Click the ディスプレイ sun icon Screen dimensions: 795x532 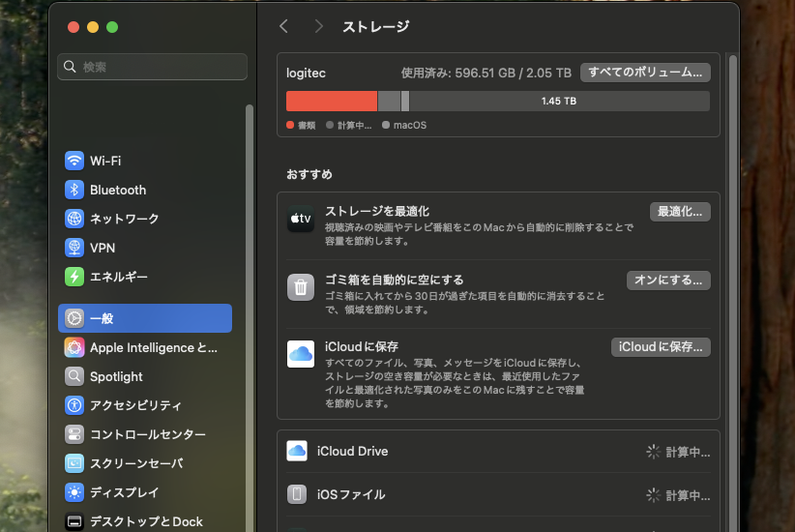coord(74,492)
